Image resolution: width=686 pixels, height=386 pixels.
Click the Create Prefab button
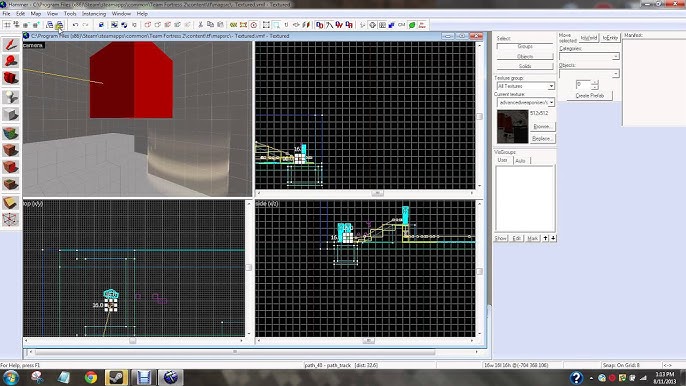[589, 96]
